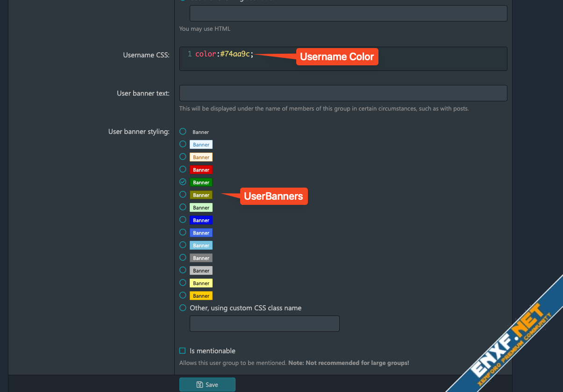The image size is (563, 392).
Task: Click the light green Banner swatch
Action: [x=201, y=207]
